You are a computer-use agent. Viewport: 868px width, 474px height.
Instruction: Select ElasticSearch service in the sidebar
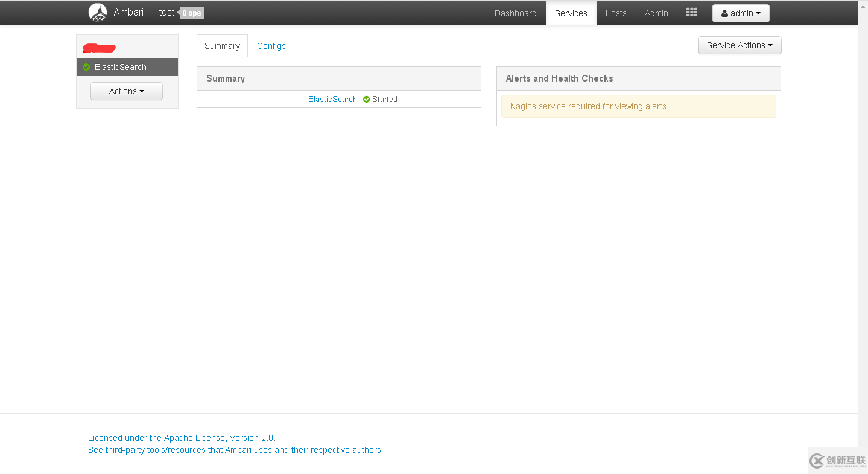(121, 67)
